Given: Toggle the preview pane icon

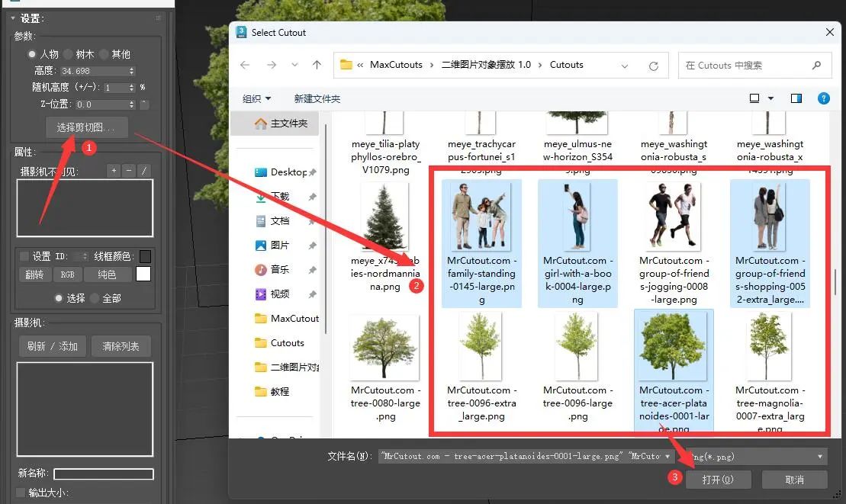Looking at the screenshot, I should (796, 98).
